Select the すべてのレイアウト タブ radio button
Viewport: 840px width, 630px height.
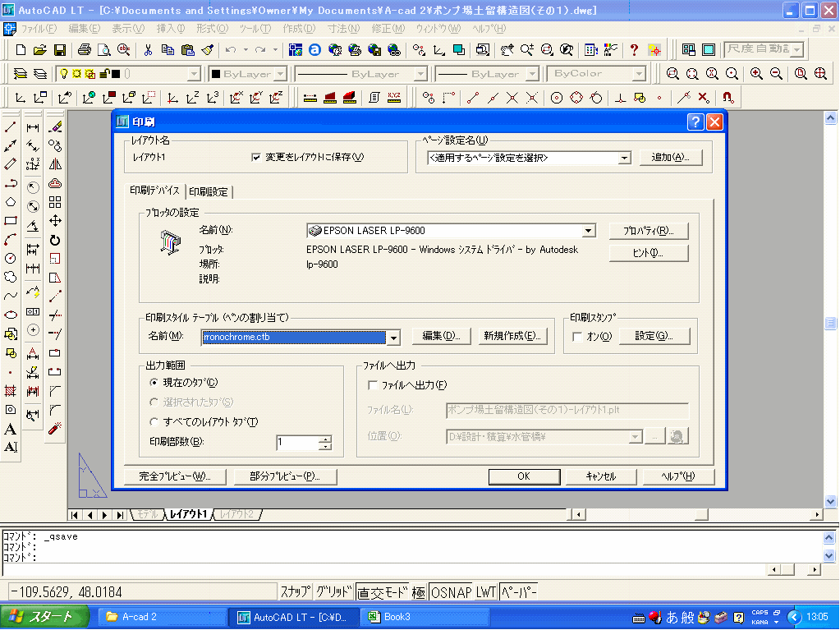[x=154, y=421]
